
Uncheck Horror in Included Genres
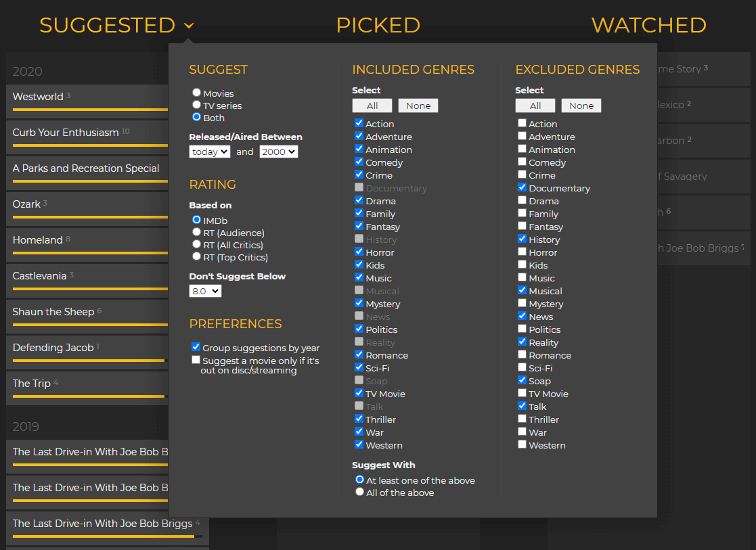pyautogui.click(x=359, y=252)
